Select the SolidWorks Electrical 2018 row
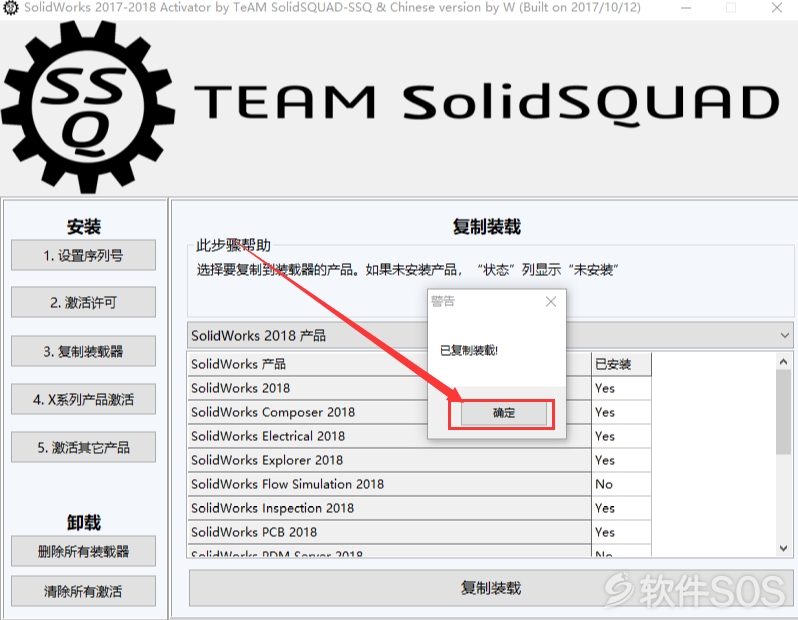Viewport: 798px width, 620px height. [x=389, y=436]
